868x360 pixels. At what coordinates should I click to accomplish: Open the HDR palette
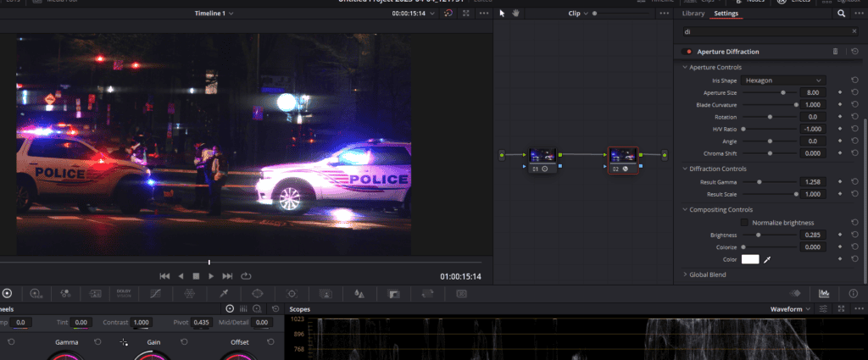click(x=36, y=294)
